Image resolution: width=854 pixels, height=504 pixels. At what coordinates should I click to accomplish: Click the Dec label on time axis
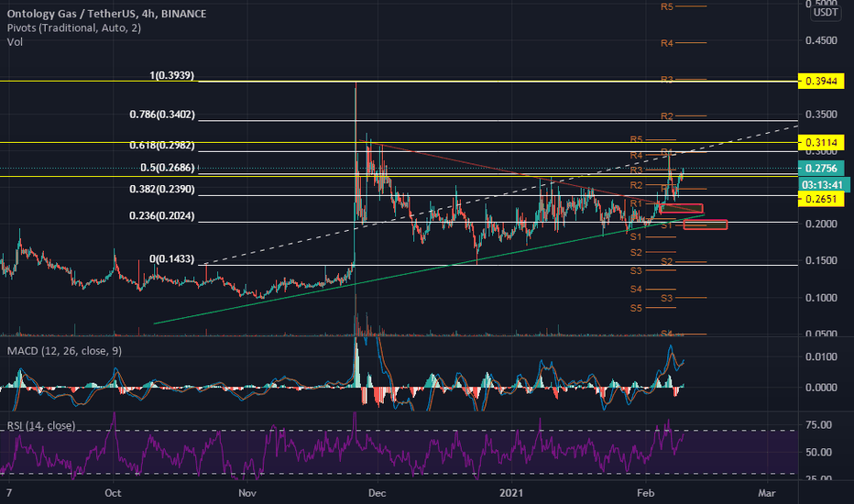click(x=377, y=493)
